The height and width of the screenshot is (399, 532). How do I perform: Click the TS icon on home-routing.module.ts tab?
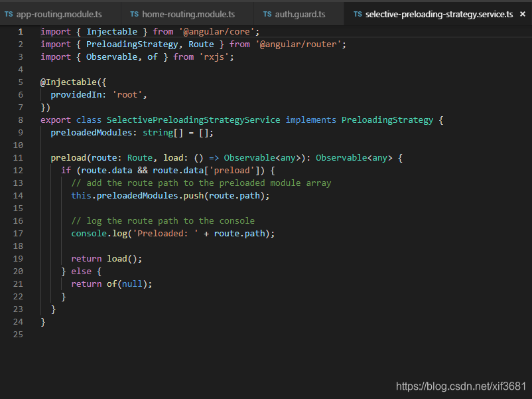[x=135, y=14]
